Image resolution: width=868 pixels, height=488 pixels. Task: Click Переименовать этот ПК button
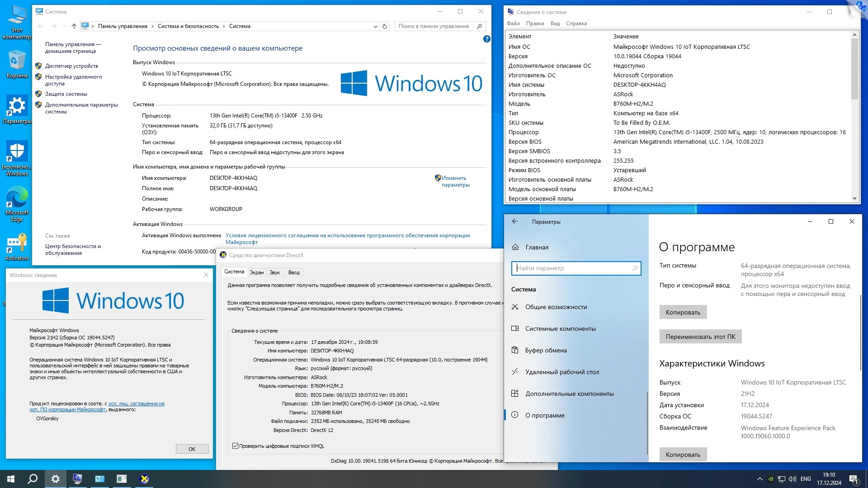(700, 337)
